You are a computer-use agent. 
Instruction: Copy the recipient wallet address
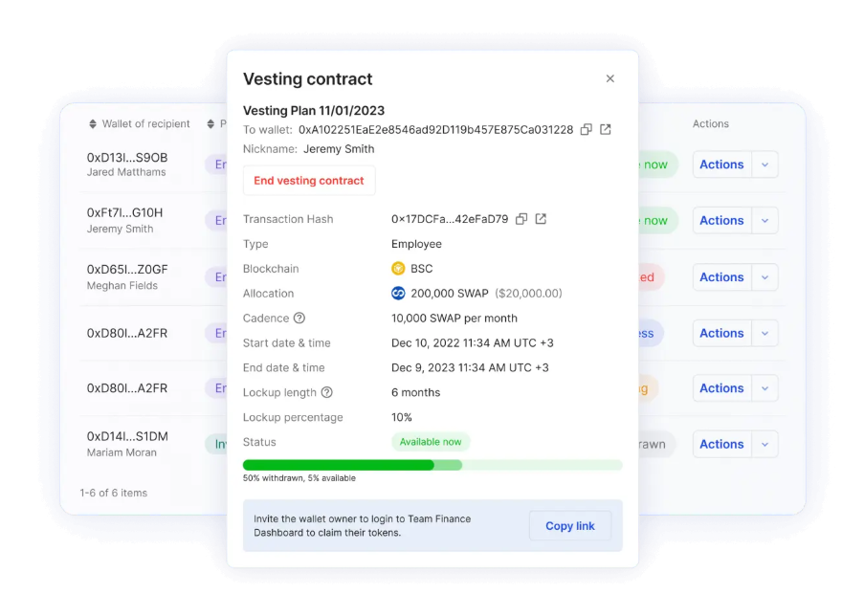point(586,129)
